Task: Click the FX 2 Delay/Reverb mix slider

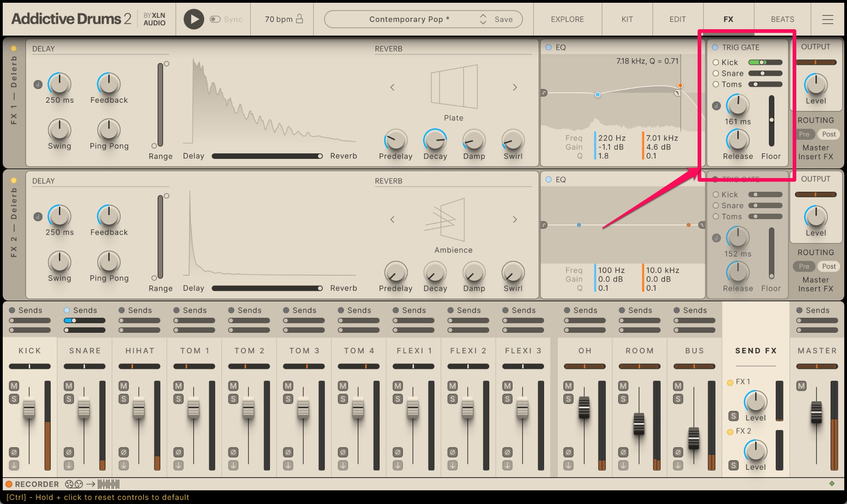Action: (267, 289)
